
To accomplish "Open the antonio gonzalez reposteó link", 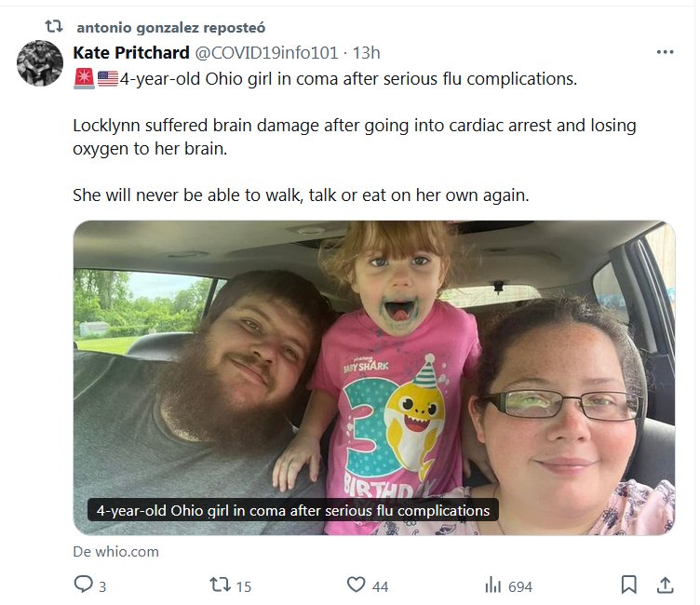I will click(x=171, y=28).
